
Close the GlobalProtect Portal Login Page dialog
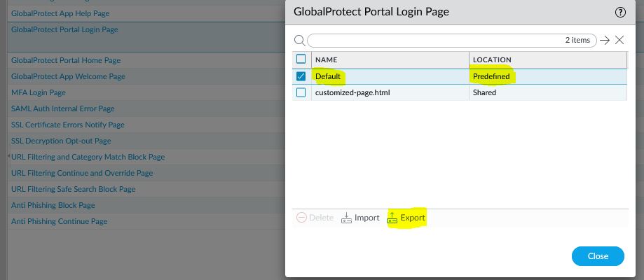tap(598, 255)
